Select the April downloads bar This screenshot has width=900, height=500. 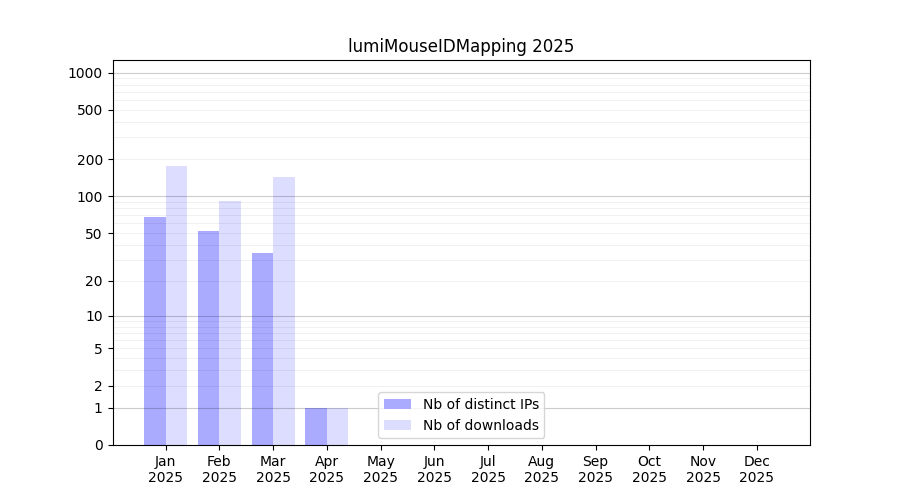[337, 426]
